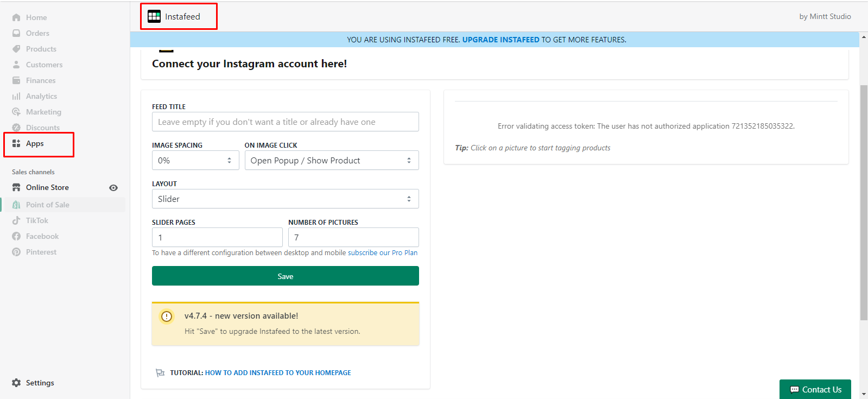Click the Settings gear icon
The image size is (868, 399).
[16, 383]
